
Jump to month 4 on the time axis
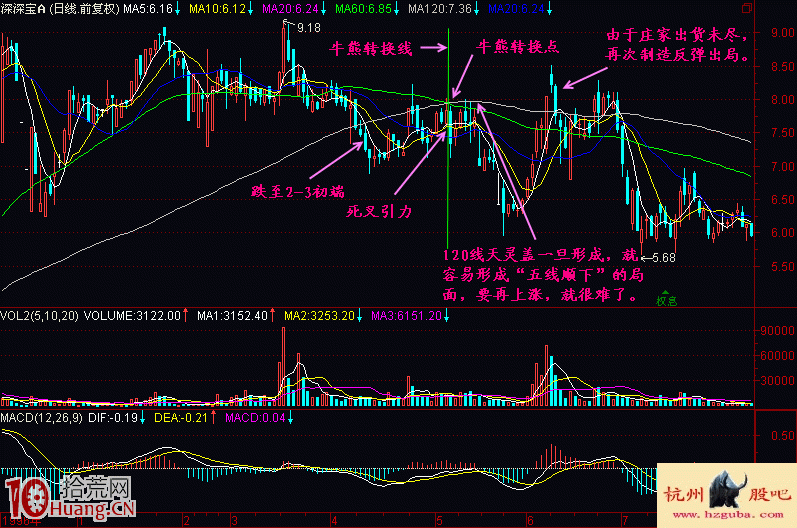tap(334, 521)
